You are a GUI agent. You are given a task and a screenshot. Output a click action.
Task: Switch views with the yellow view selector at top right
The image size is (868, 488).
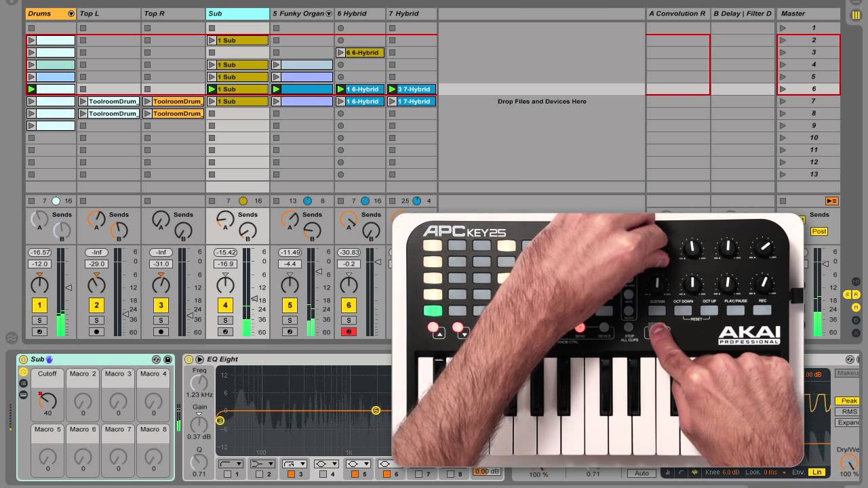point(856,15)
